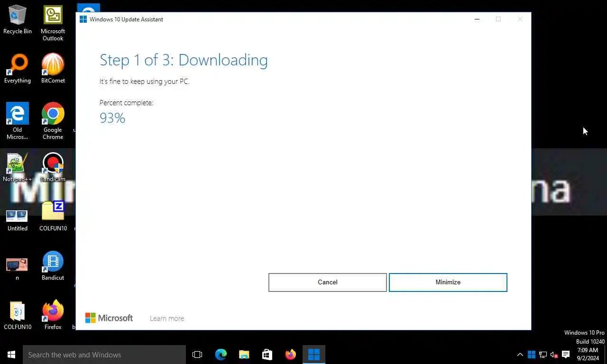Open the desktop icon labeled n
Screen dimensions: 607x364
[17, 269]
